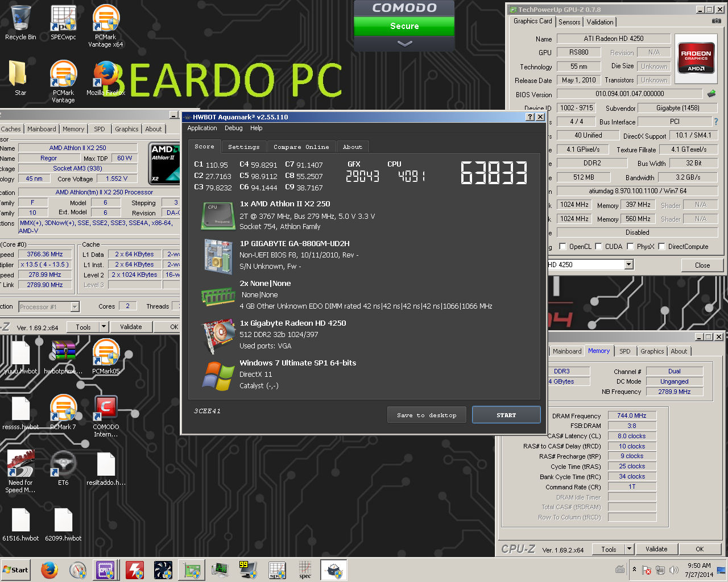The height and width of the screenshot is (582, 728).
Task: Click the Graphics tab in right CPU-Z
Action: click(x=652, y=351)
